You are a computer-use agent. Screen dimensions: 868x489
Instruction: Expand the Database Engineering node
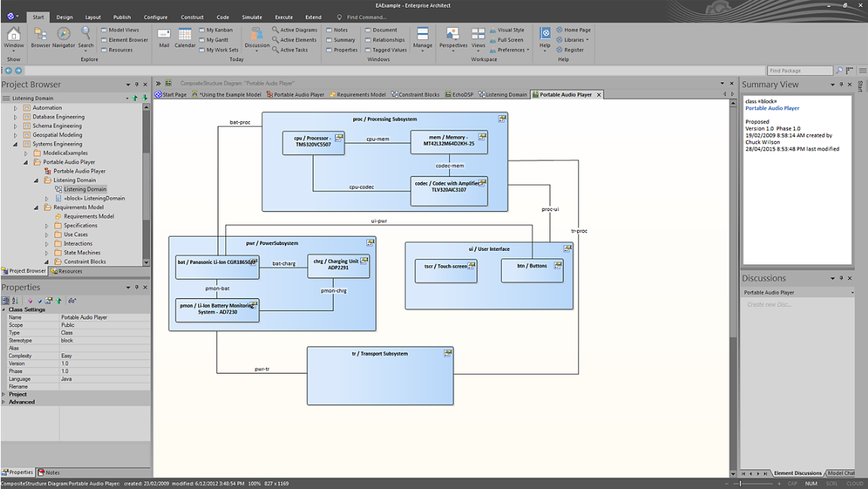click(x=16, y=117)
